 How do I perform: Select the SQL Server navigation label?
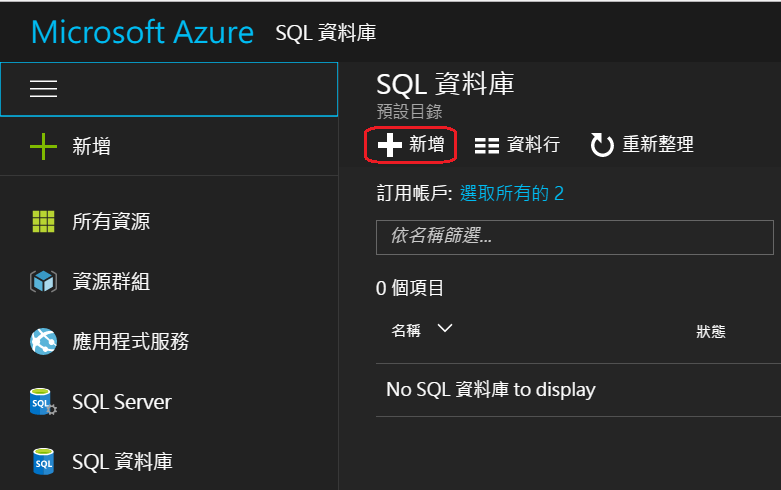121,402
